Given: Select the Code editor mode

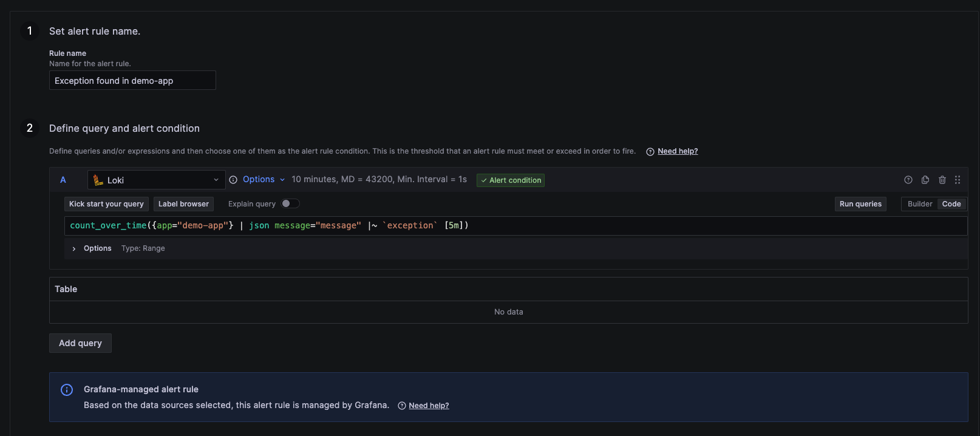Looking at the screenshot, I should click(x=951, y=204).
